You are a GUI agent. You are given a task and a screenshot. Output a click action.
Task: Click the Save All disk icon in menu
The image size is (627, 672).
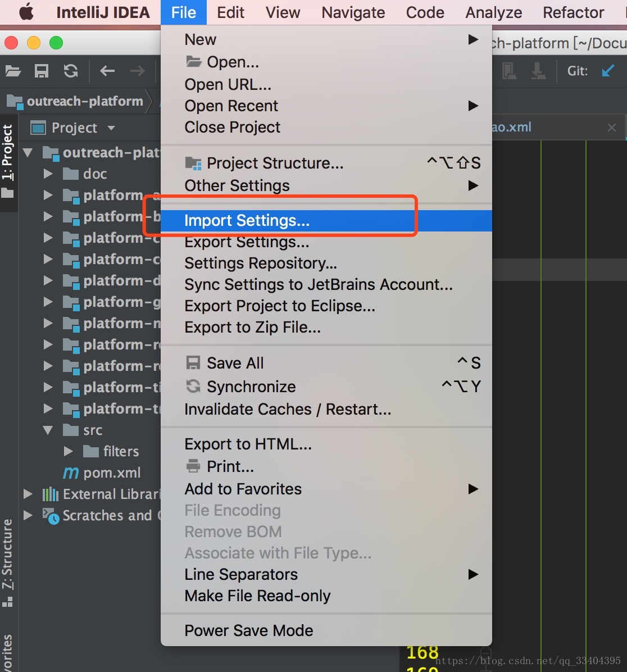[193, 363]
